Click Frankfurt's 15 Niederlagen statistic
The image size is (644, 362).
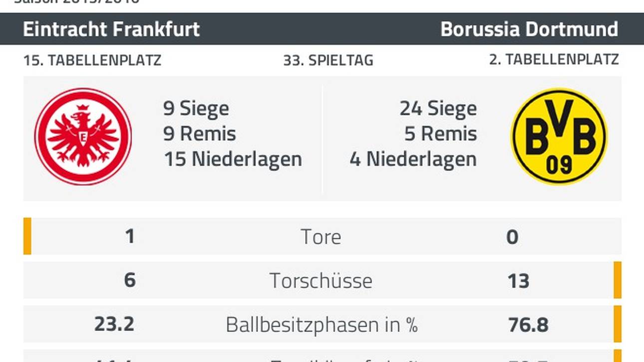coord(233,159)
